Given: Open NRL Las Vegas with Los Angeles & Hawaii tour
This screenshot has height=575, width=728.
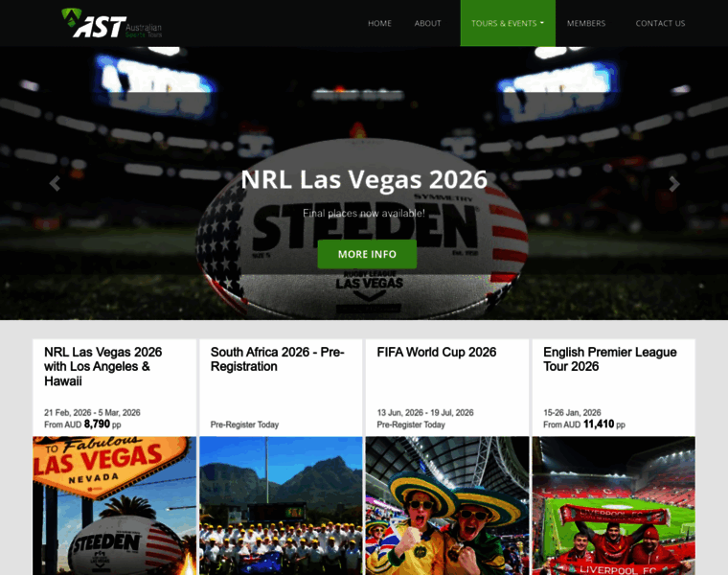Looking at the screenshot, I should click(x=103, y=366).
